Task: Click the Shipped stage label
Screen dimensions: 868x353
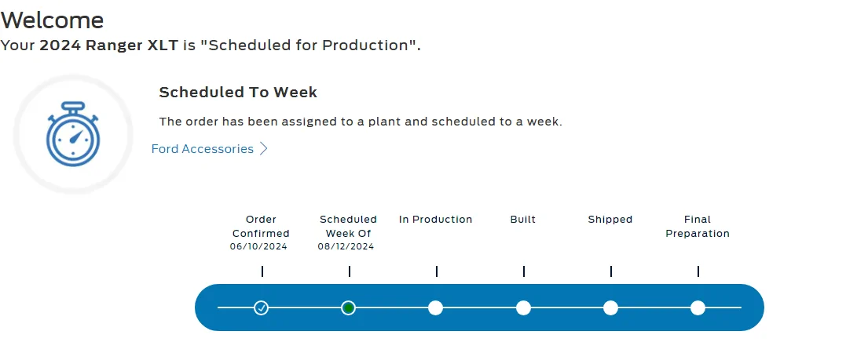Action: 610,220
